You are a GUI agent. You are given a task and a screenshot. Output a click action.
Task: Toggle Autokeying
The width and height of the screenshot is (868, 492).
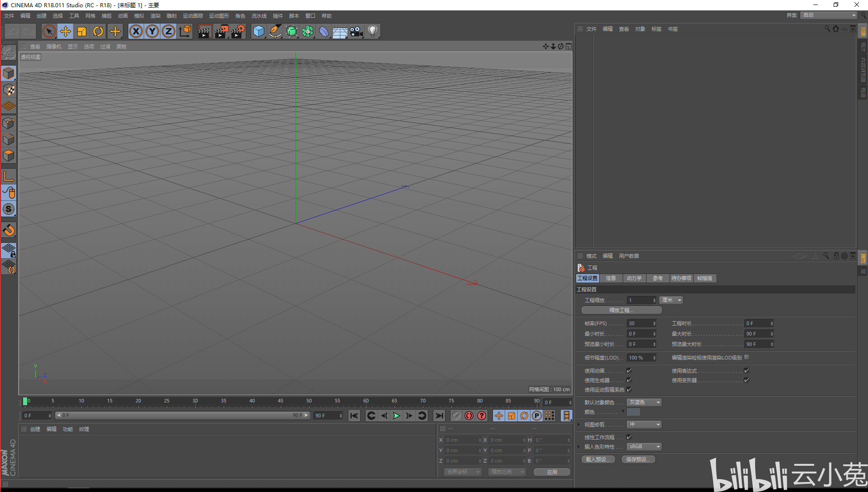(469, 416)
